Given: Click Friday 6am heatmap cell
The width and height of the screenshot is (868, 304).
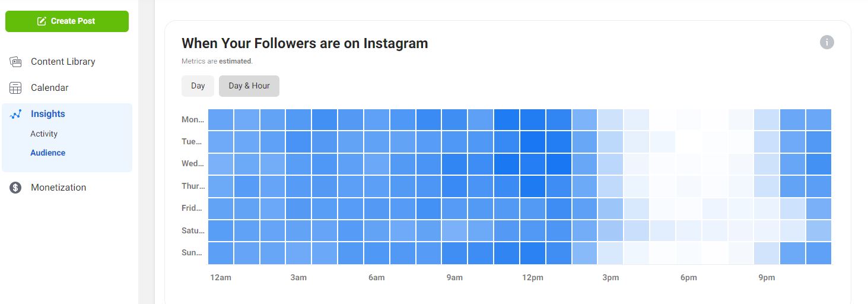Looking at the screenshot, I should tap(377, 208).
